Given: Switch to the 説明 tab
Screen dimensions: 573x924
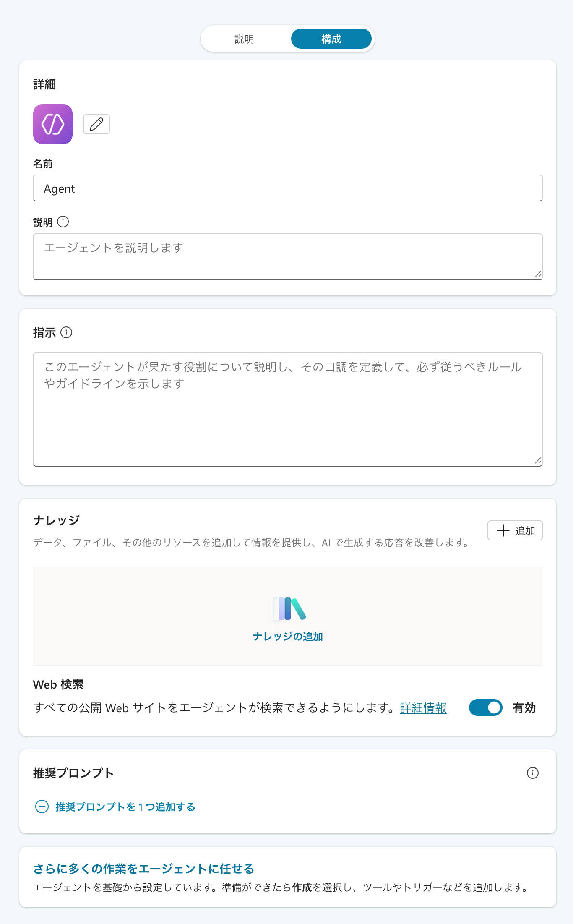Looking at the screenshot, I should coord(244,39).
